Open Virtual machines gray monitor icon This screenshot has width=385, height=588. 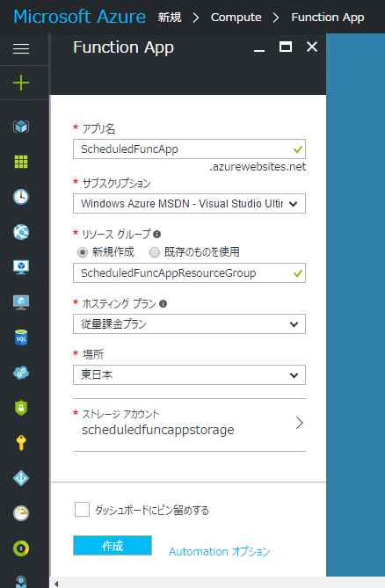(21, 302)
